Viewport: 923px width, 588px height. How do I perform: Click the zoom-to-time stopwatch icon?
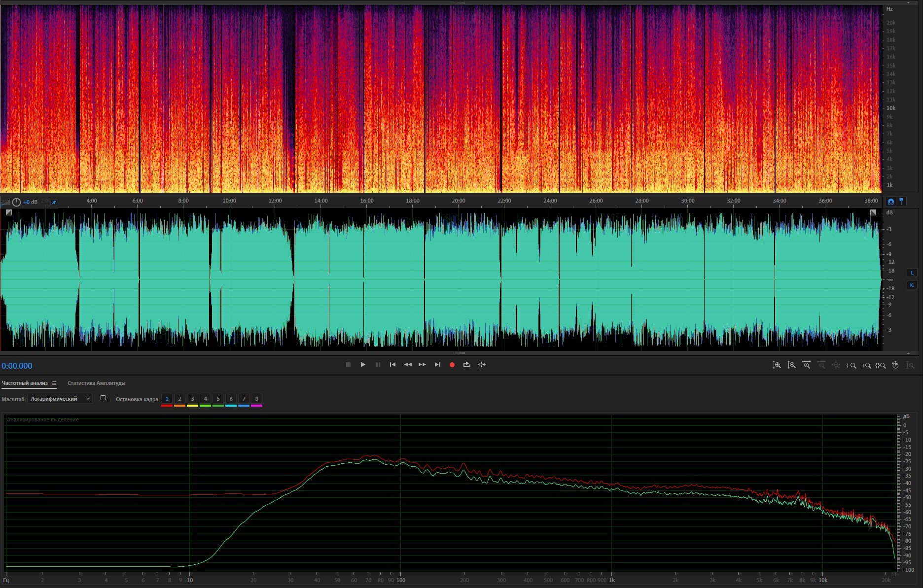coord(895,365)
